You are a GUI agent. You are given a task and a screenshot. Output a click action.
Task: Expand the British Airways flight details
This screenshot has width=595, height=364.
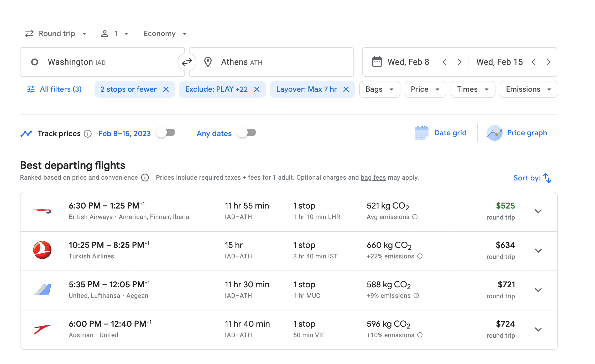[538, 211]
